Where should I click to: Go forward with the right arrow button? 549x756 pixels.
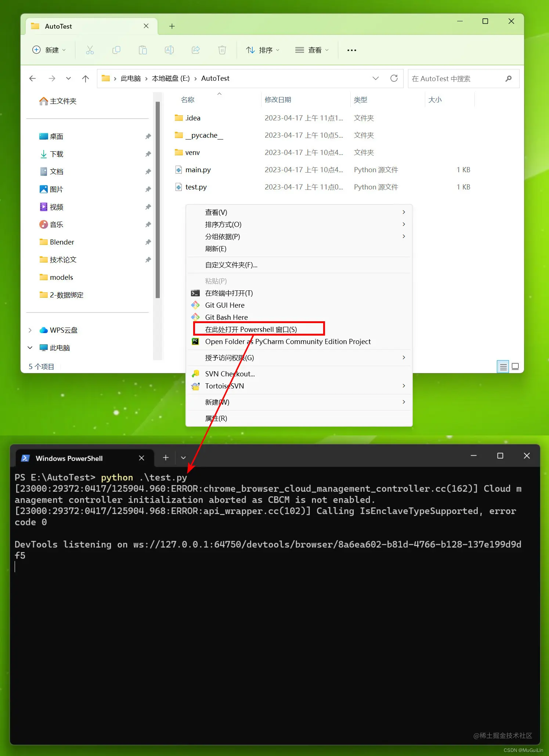click(x=52, y=78)
